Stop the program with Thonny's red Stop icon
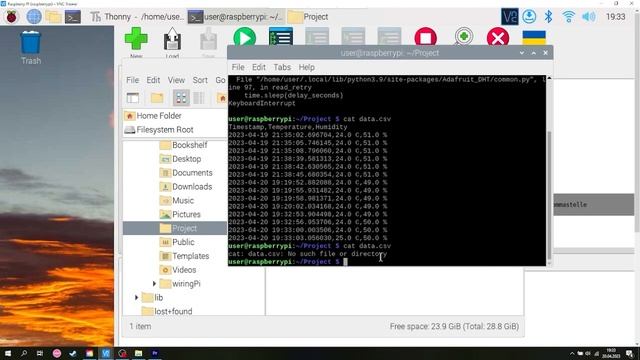This screenshot has height=360, width=640. (426, 37)
